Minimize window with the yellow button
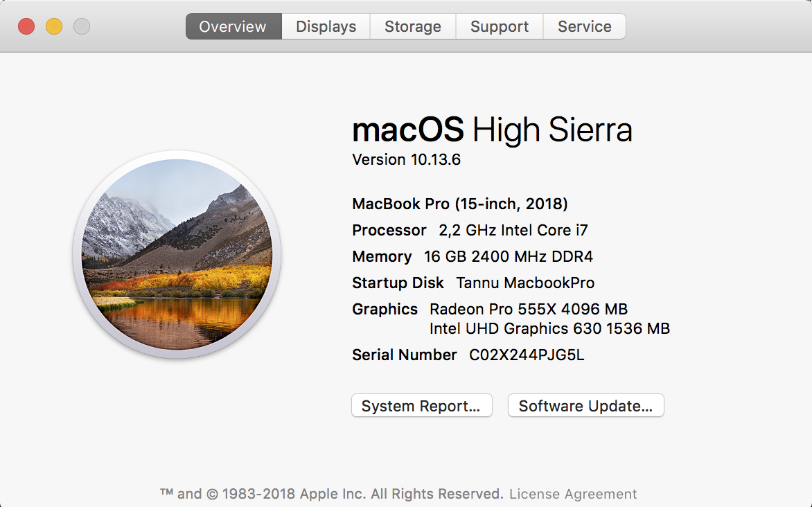 click(x=54, y=26)
